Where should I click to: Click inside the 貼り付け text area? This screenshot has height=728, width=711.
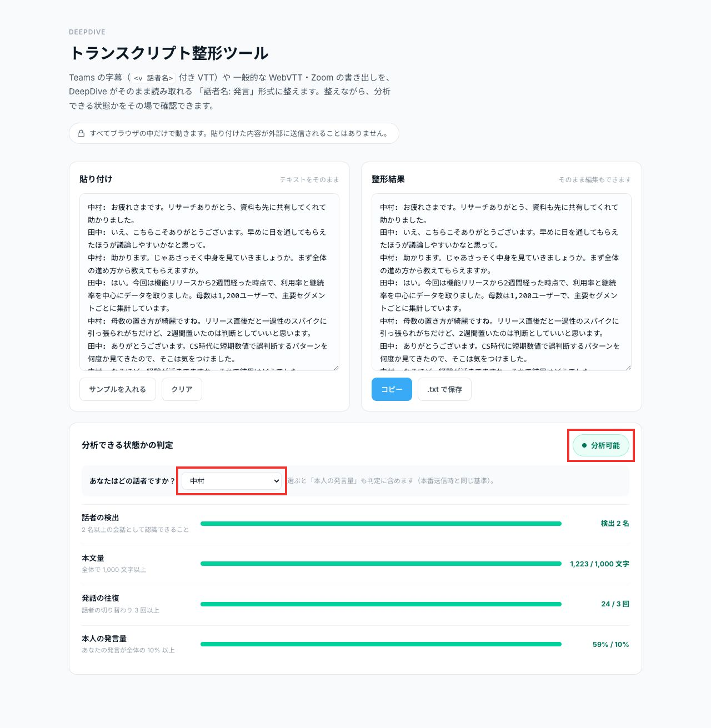tap(209, 282)
